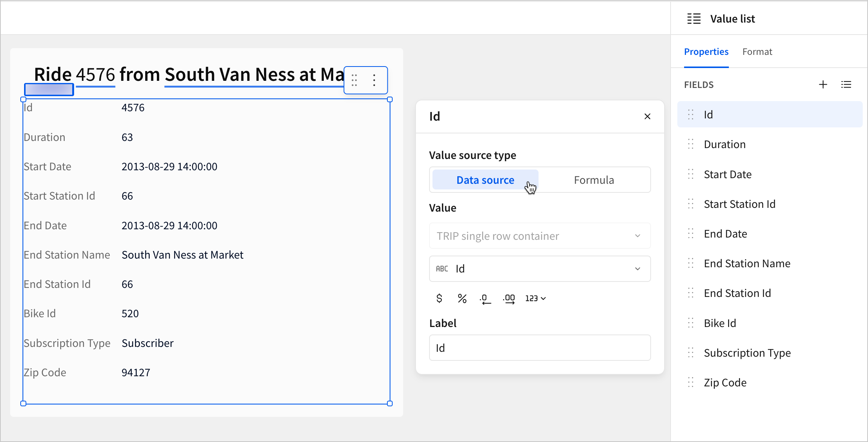Open the Properties tab
The image size is (868, 442).
click(x=706, y=51)
